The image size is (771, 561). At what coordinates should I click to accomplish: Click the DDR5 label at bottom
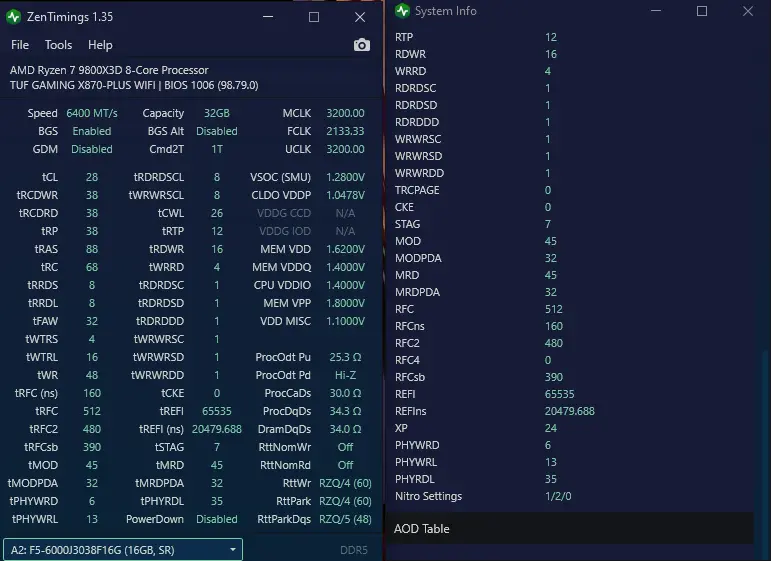(x=354, y=550)
